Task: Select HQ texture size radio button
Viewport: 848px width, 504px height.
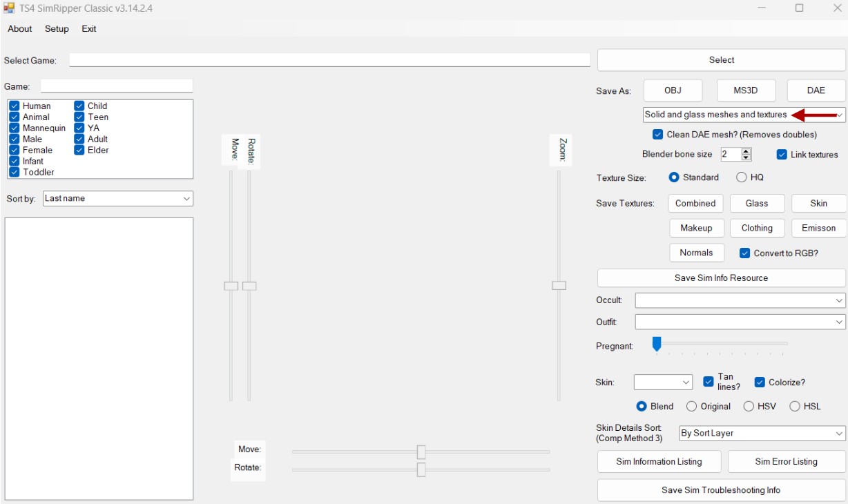Action: pyautogui.click(x=742, y=177)
